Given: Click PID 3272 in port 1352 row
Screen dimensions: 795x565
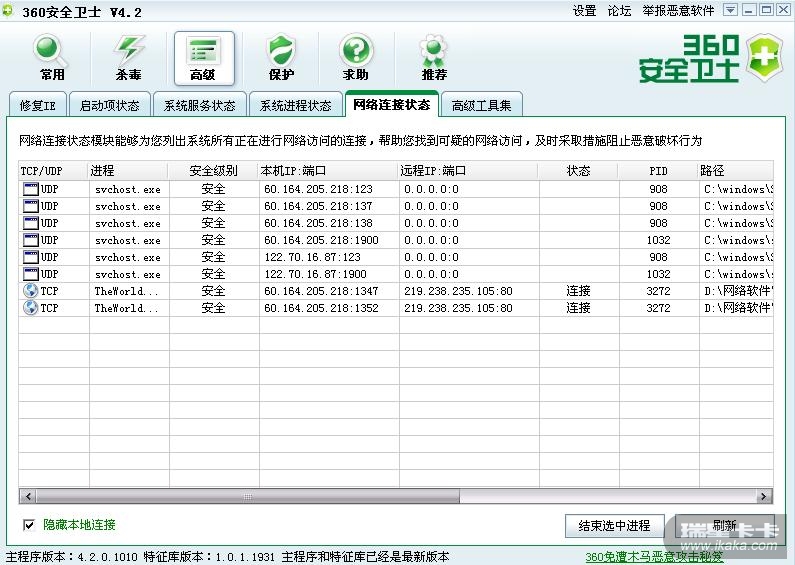Looking at the screenshot, I should click(x=659, y=308).
